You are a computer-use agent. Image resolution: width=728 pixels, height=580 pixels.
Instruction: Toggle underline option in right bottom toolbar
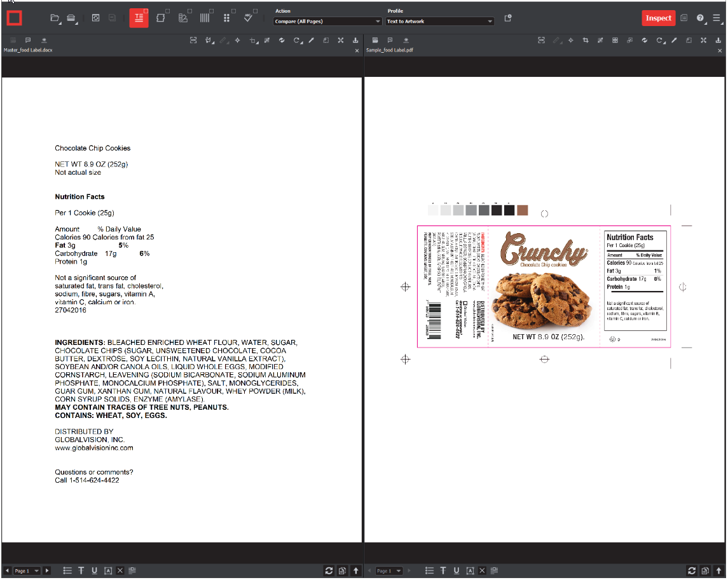(x=457, y=570)
